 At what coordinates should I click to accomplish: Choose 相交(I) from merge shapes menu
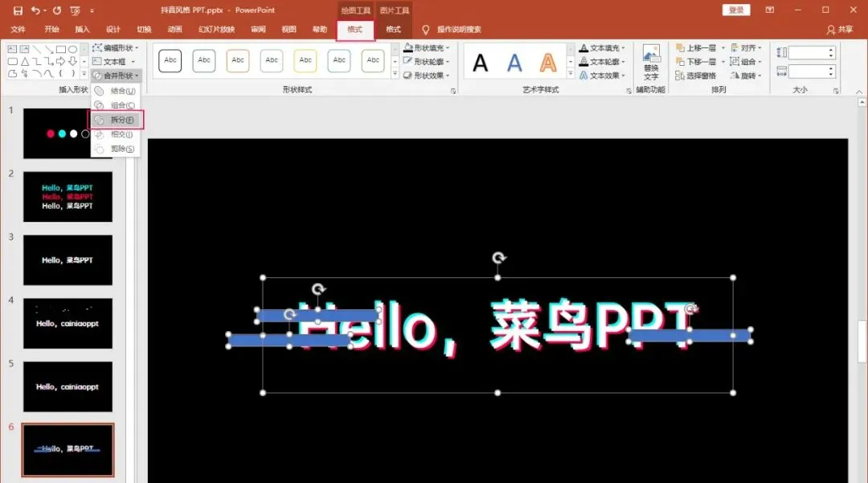pos(115,134)
